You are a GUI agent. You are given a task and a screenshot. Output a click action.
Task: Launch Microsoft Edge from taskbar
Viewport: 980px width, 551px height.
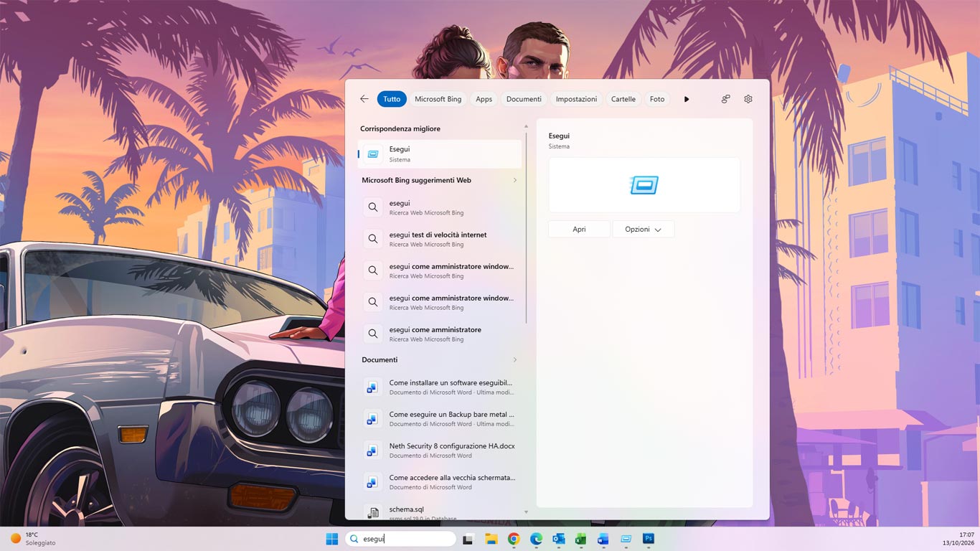click(536, 539)
